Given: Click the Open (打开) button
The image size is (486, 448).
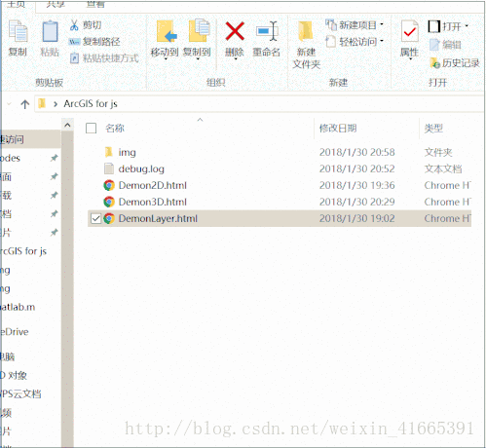Looking at the screenshot, I should click(x=448, y=26).
